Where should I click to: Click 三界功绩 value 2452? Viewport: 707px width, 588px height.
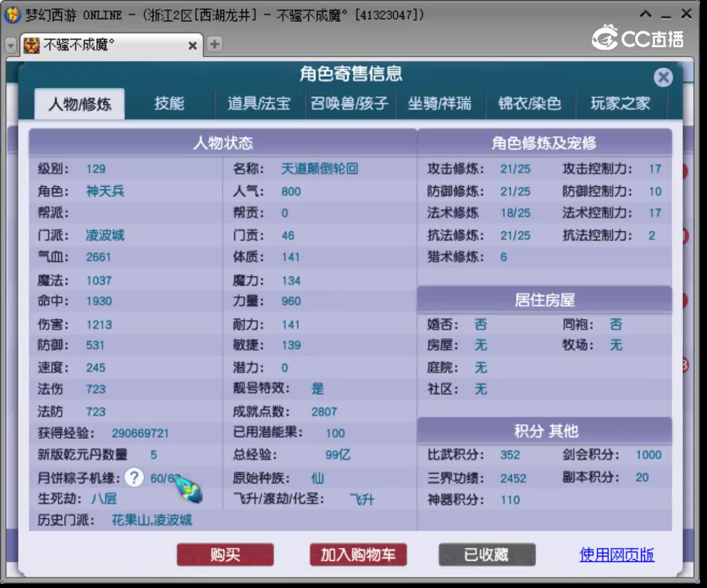[x=513, y=479]
